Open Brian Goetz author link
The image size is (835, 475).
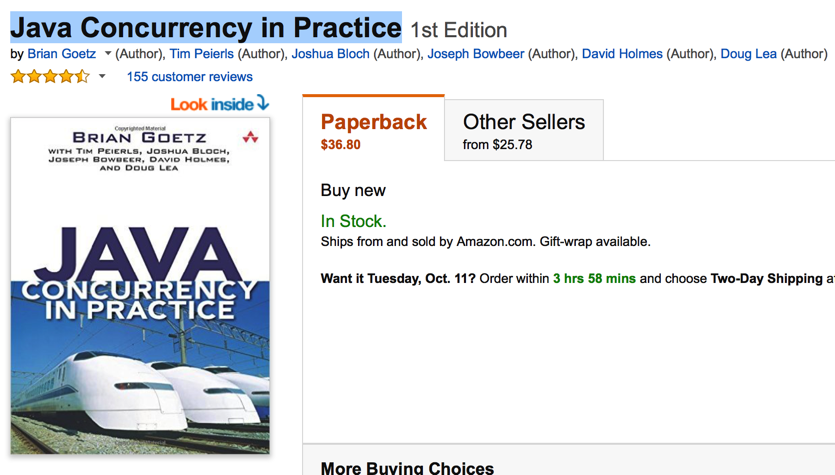[62, 54]
